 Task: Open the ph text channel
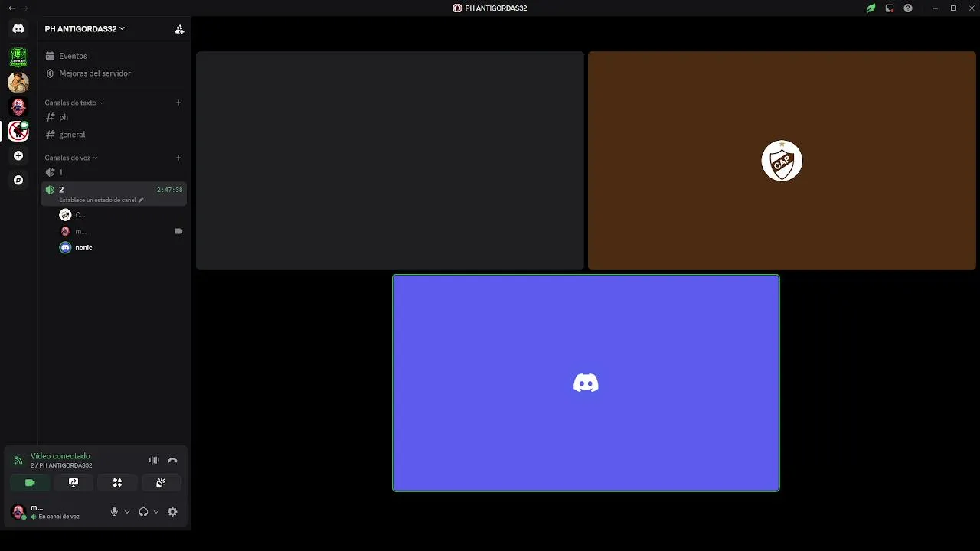point(113,117)
